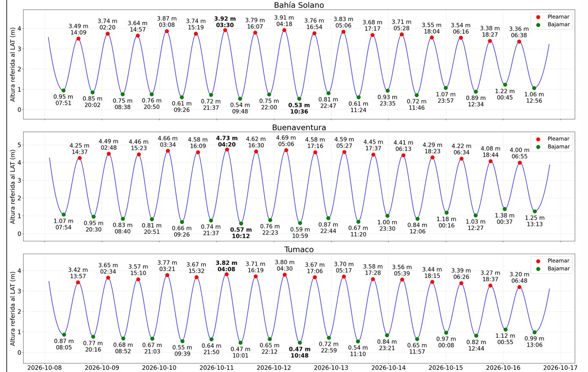Image resolution: width=588 pixels, height=372 pixels.
Task: Click the Tumaco chart title
Action: (x=299, y=249)
